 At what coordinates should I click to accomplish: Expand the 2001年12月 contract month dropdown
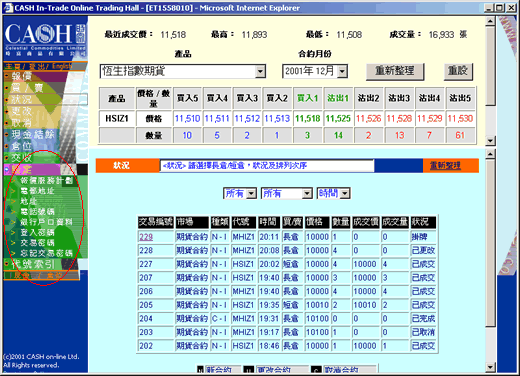(342, 71)
